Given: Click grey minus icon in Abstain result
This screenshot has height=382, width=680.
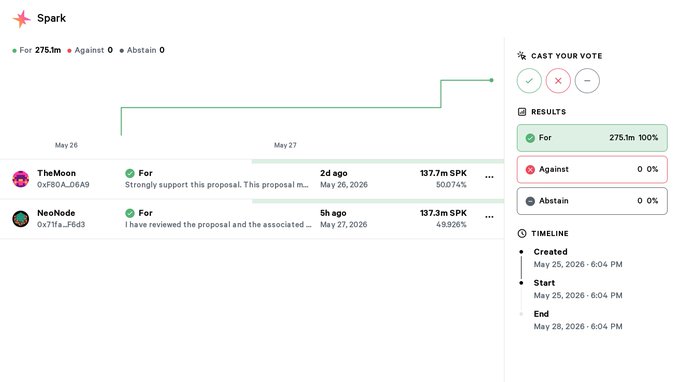Looking at the screenshot, I should pyautogui.click(x=530, y=201).
